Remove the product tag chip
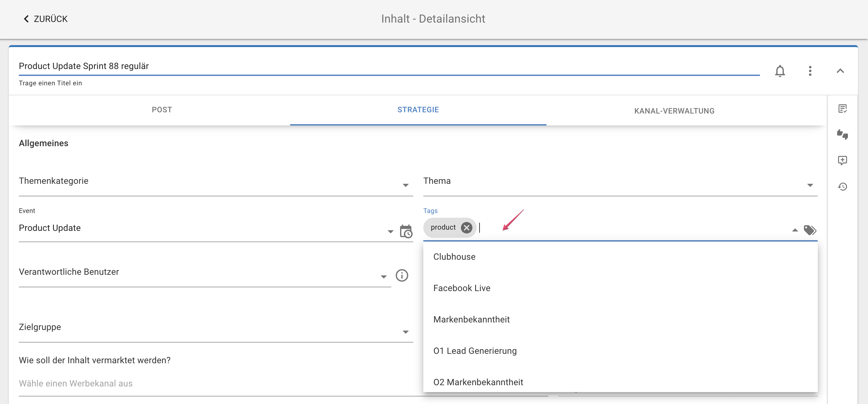Viewport: 868px width, 404px height. [466, 228]
